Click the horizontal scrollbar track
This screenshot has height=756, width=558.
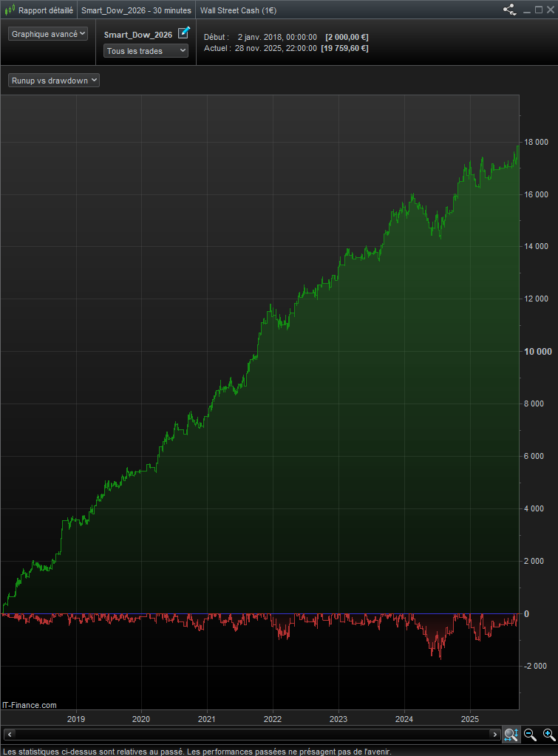tap(251, 734)
